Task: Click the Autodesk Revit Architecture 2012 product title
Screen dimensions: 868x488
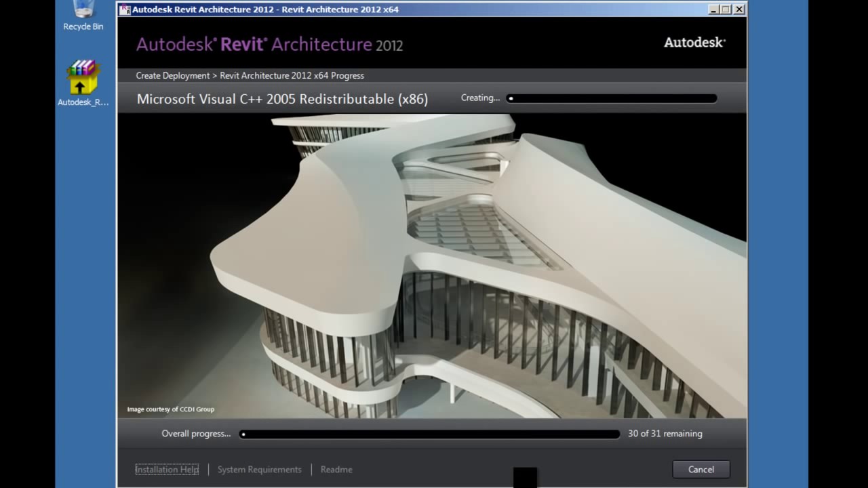Action: (x=270, y=45)
